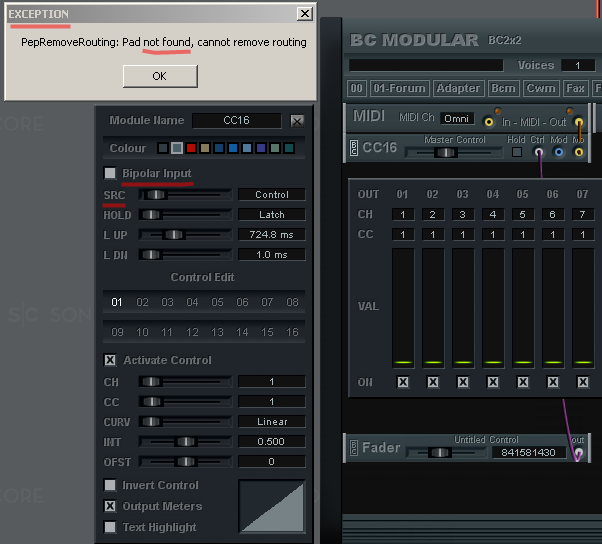
Task: Click the CC16 Mod pad socket
Action: click(x=559, y=152)
